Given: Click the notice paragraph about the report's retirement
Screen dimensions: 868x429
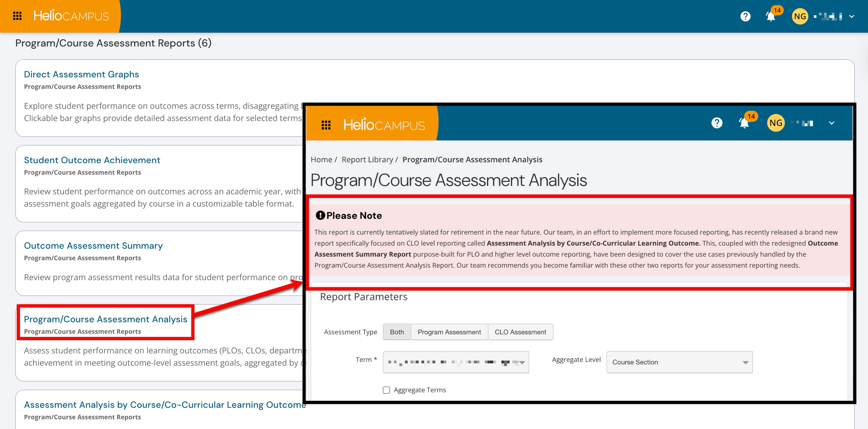Looking at the screenshot, I should click(x=576, y=248).
